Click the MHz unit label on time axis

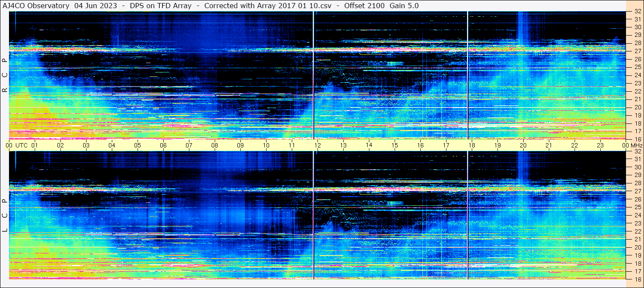[636, 145]
